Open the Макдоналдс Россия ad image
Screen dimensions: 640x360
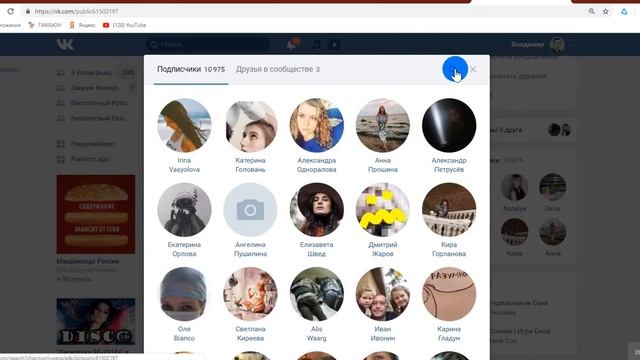click(x=96, y=214)
